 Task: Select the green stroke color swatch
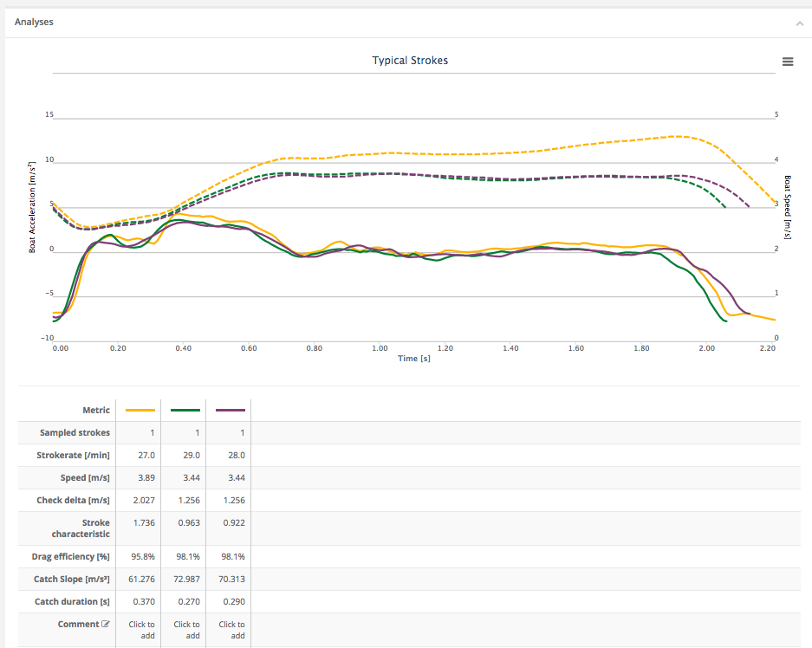click(185, 410)
